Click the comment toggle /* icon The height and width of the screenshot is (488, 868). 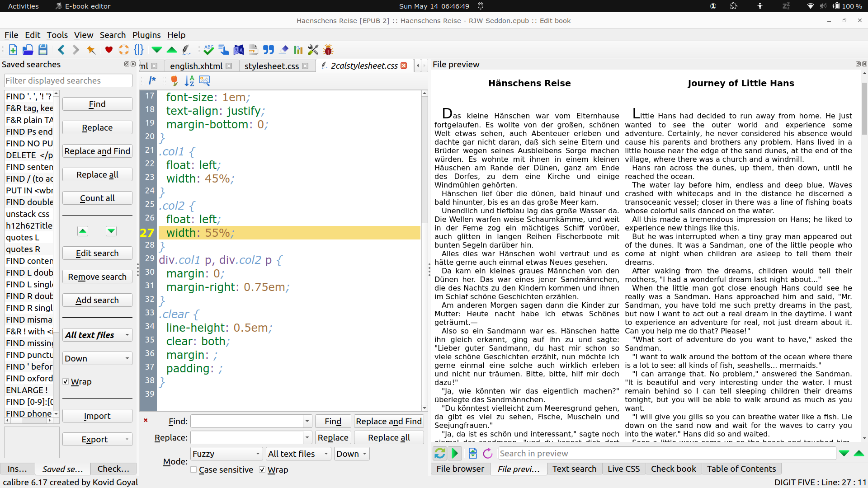152,81
